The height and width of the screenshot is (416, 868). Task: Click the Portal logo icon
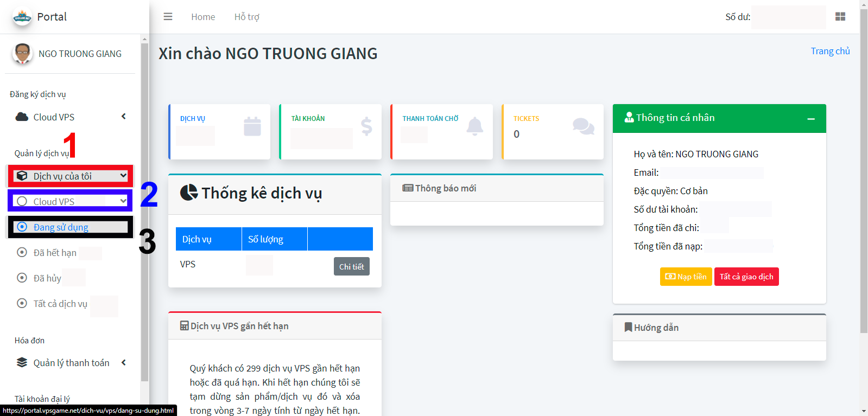(22, 17)
